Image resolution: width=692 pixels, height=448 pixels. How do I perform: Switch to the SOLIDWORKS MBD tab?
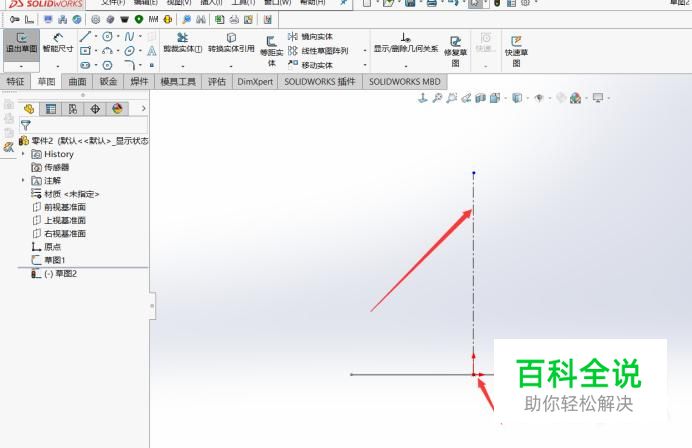[x=405, y=82]
